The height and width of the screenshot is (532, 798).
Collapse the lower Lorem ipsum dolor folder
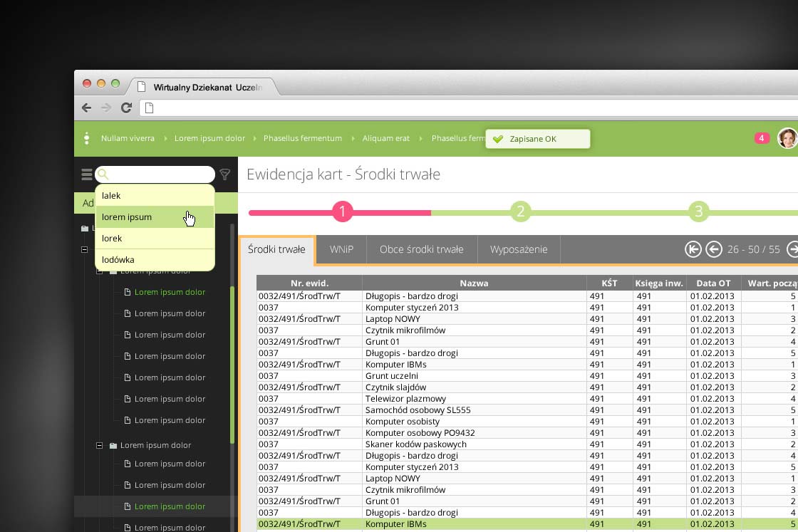pos(100,445)
